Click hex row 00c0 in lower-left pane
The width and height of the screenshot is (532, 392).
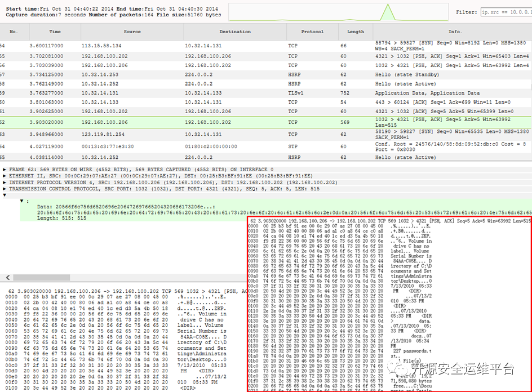[x=116, y=365]
